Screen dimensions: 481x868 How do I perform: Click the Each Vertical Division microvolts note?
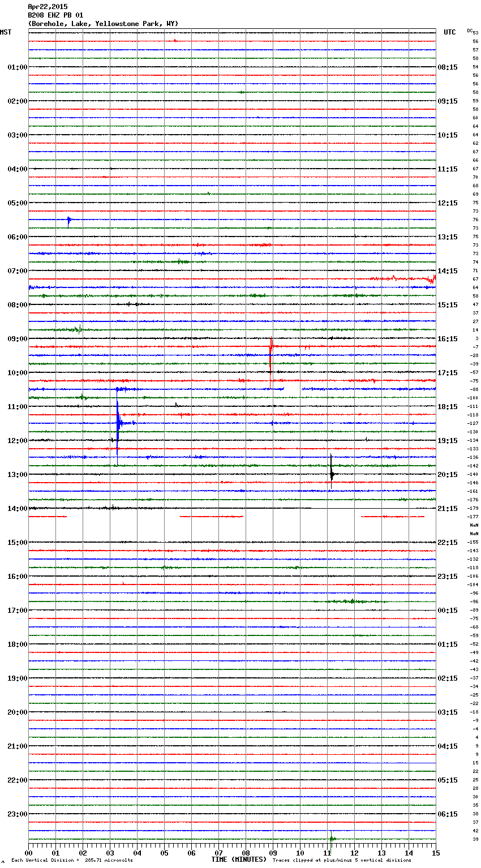[72, 860]
